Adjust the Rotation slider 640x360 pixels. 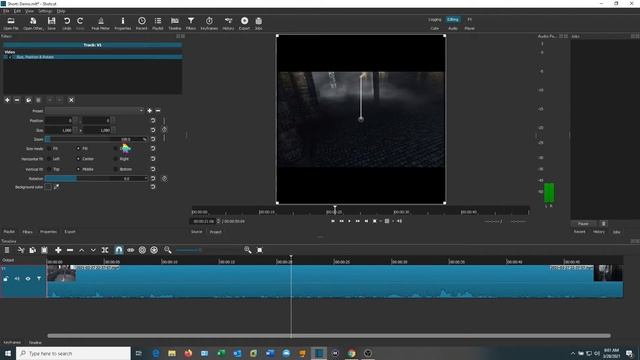(96, 178)
